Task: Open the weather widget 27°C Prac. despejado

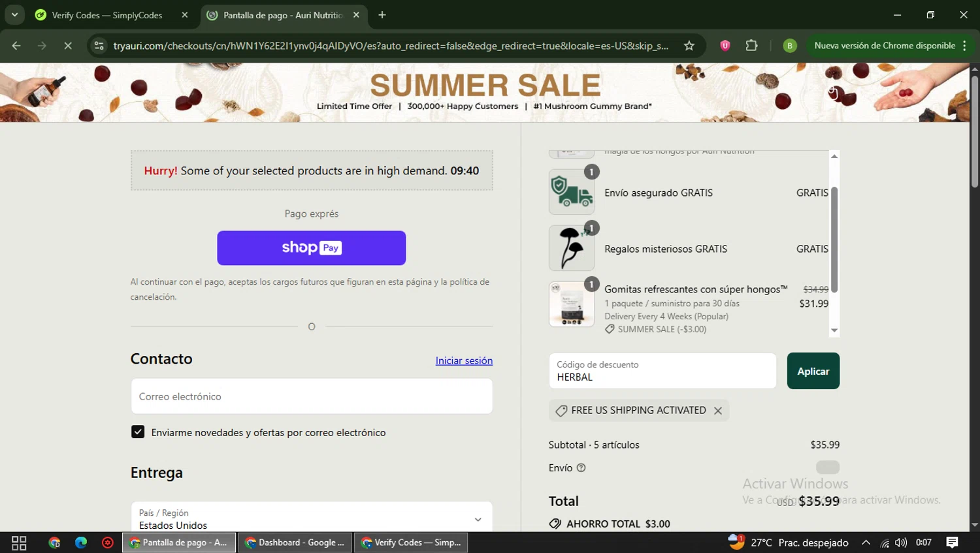Action: pos(788,543)
